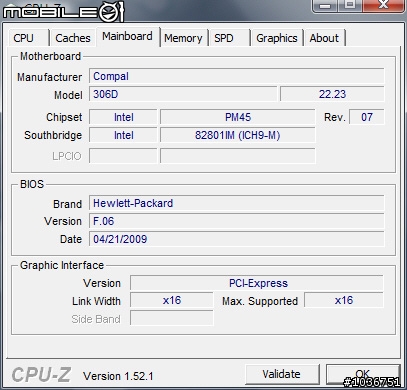Go to the Memory tab
This screenshot has width=407, height=390.
[x=183, y=38]
